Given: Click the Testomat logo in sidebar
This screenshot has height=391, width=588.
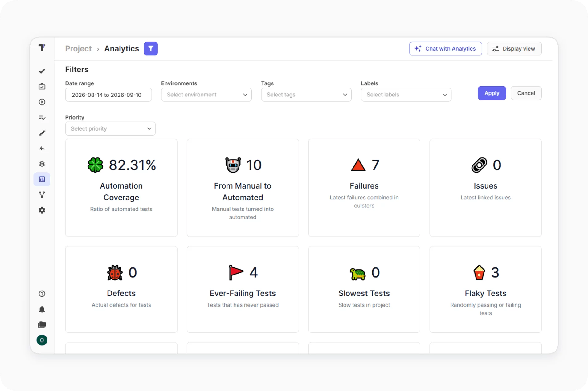Looking at the screenshot, I should [42, 48].
